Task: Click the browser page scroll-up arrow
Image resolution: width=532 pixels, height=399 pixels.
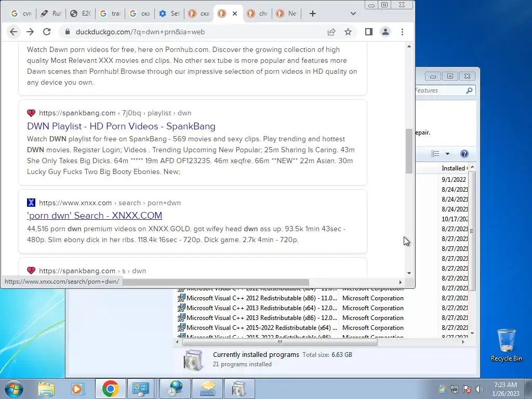Action: [x=409, y=46]
